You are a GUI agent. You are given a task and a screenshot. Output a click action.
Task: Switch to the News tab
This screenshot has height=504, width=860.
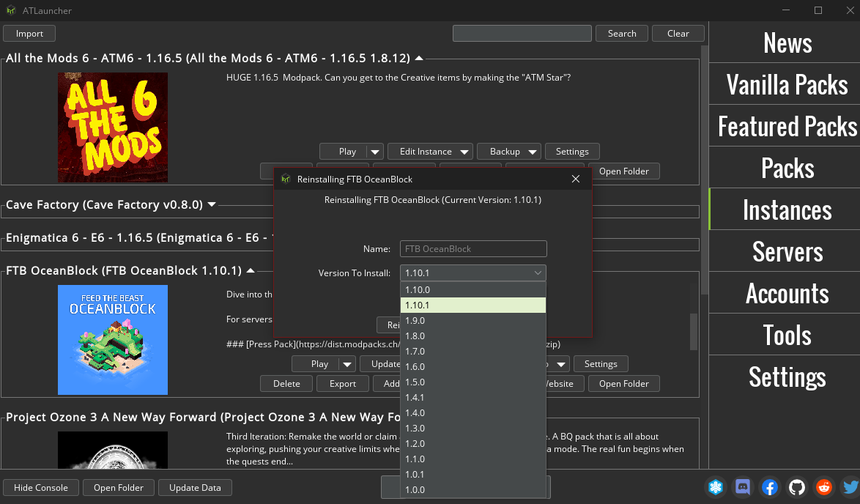[x=785, y=42]
